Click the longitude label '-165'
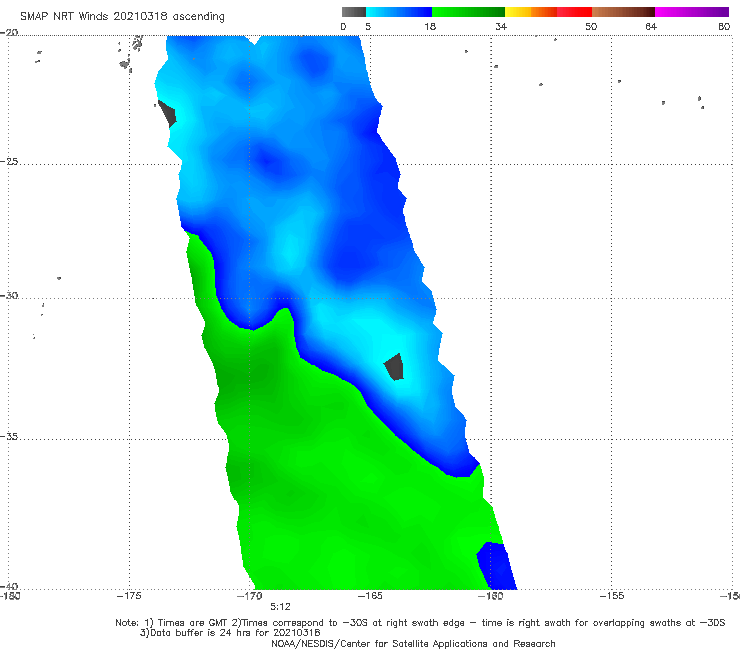The width and height of the screenshot is (740, 650). point(370,596)
